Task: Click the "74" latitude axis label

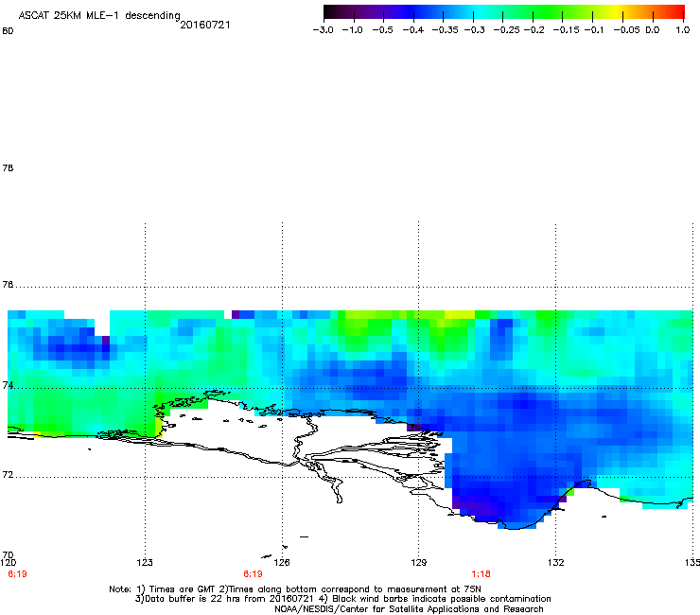Action: click(x=8, y=385)
